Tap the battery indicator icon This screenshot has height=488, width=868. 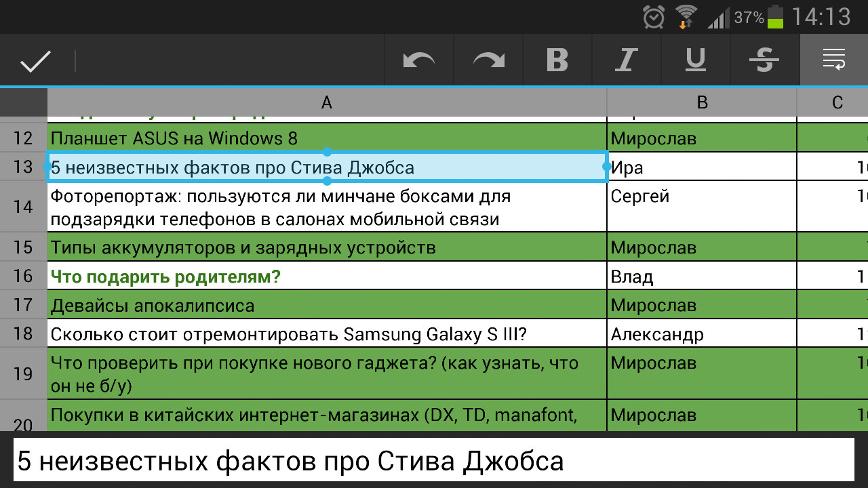(774, 17)
